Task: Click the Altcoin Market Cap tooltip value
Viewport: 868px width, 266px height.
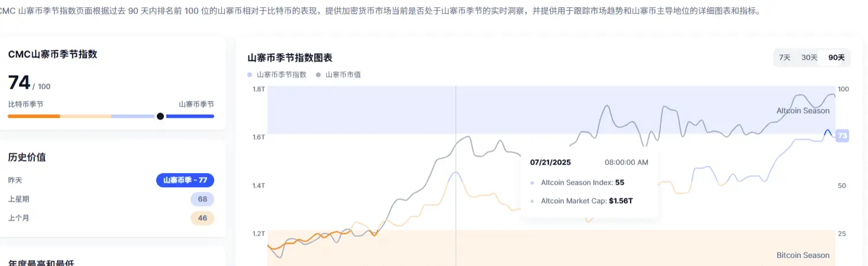Action: tap(621, 201)
